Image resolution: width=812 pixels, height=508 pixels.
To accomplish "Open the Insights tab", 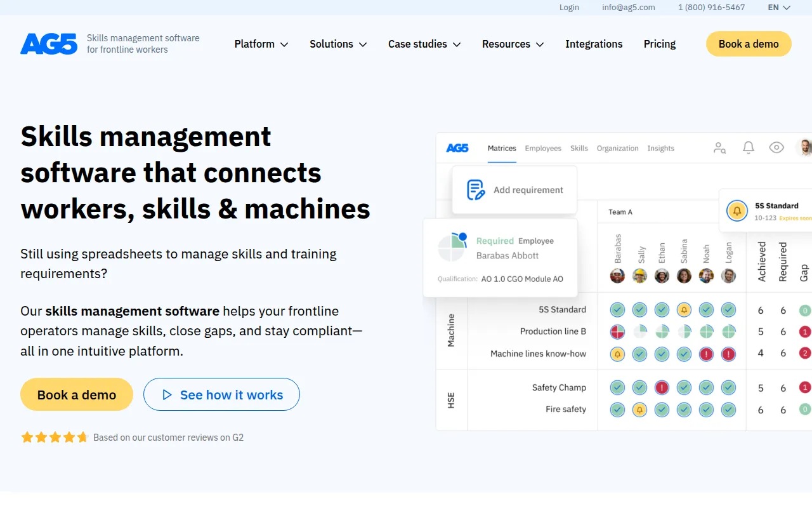I will (660, 148).
